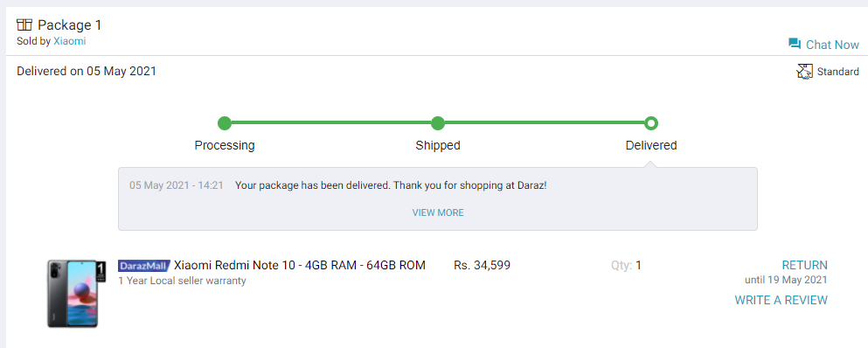Click the delivered status message text
Viewport: 868px width, 348px height.
pyautogui.click(x=391, y=185)
